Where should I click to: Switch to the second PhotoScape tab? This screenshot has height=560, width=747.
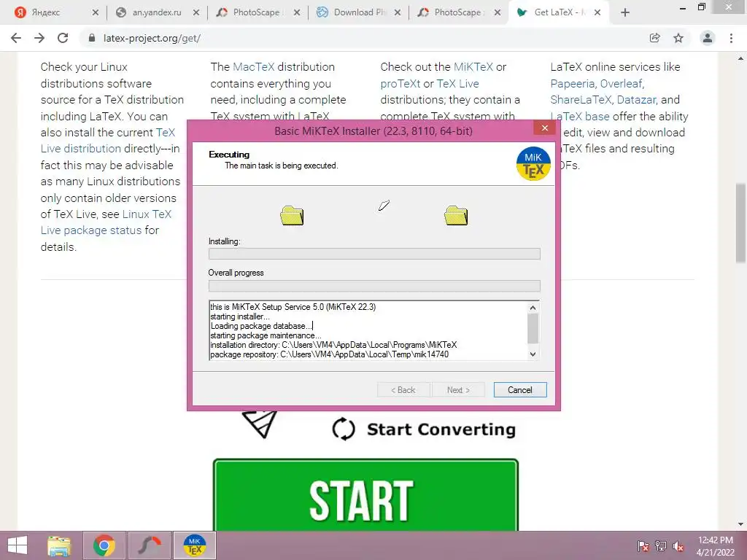pos(457,12)
